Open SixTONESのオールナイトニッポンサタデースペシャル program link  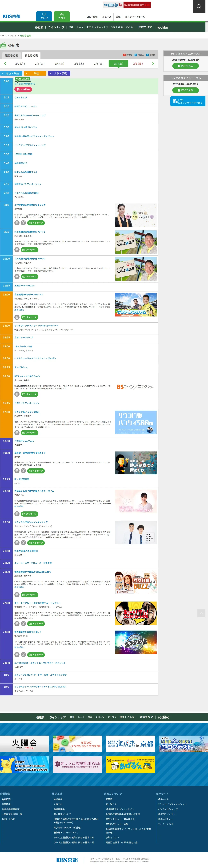pyautogui.click(x=40, y=663)
